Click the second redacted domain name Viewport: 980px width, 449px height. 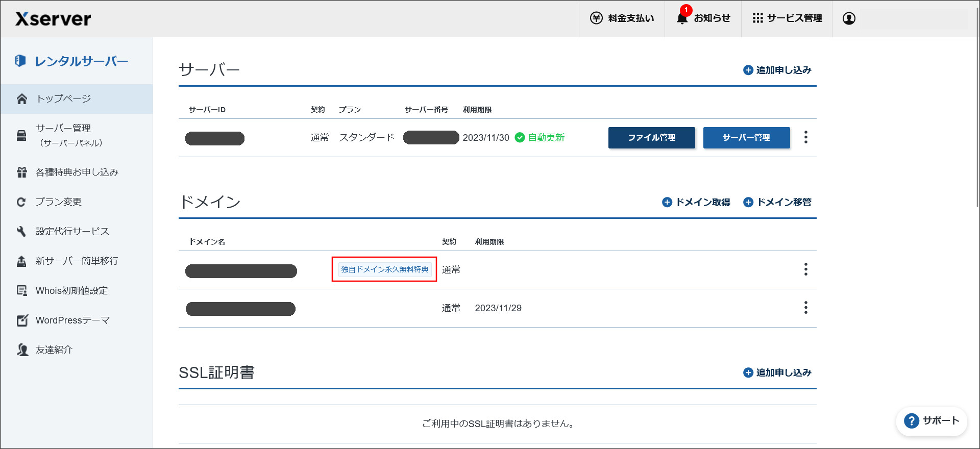pyautogui.click(x=240, y=309)
